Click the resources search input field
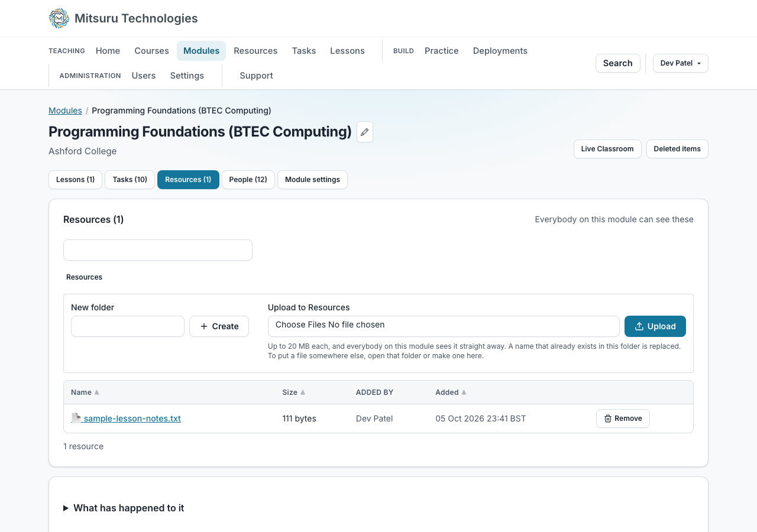This screenshot has height=532, width=757. (158, 250)
